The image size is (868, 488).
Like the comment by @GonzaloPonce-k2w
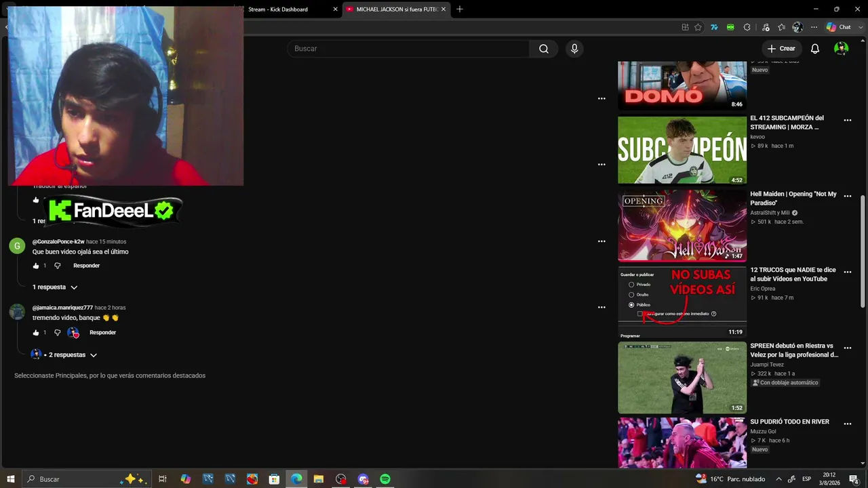click(36, 266)
